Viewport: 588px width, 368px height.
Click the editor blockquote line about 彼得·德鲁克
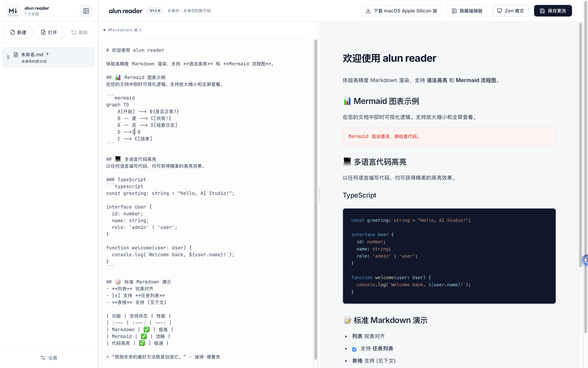[163, 357]
